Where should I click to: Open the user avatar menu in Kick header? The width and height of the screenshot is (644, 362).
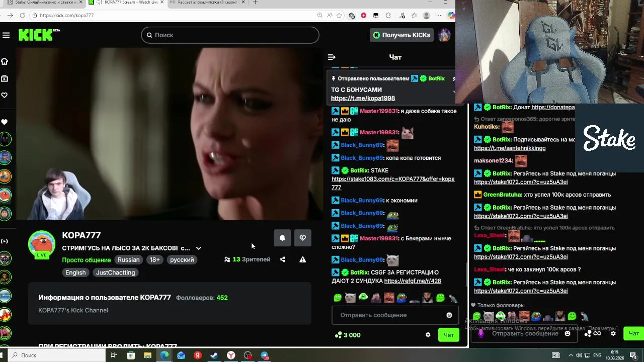click(x=444, y=35)
